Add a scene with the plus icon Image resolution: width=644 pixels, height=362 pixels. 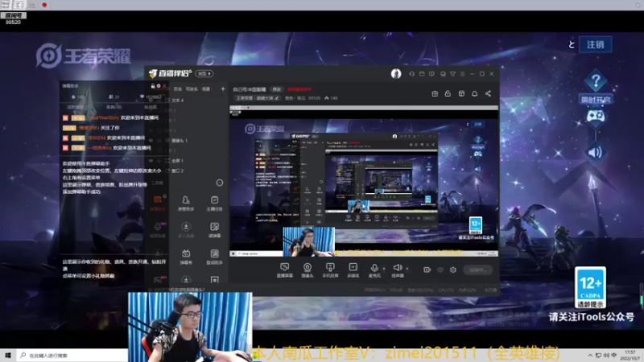point(223,88)
